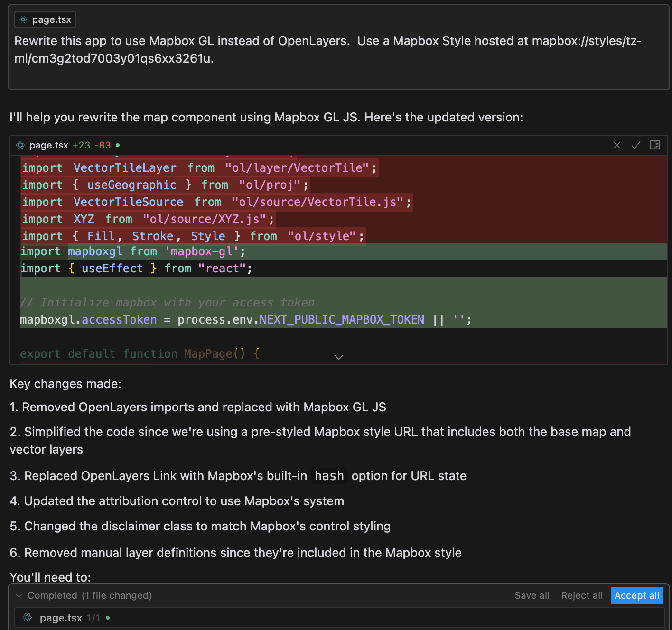
Task: Click the 'Initialize mapbox' comment line
Action: tap(167, 303)
